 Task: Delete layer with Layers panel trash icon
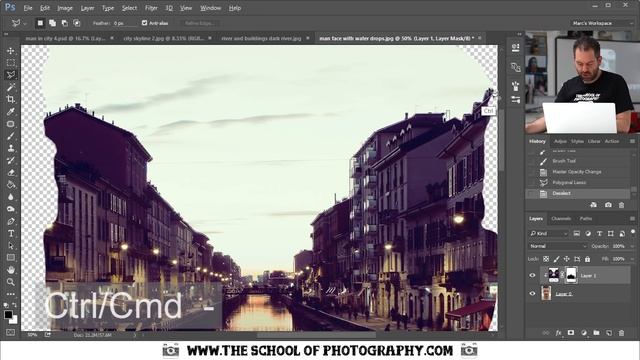tap(622, 333)
